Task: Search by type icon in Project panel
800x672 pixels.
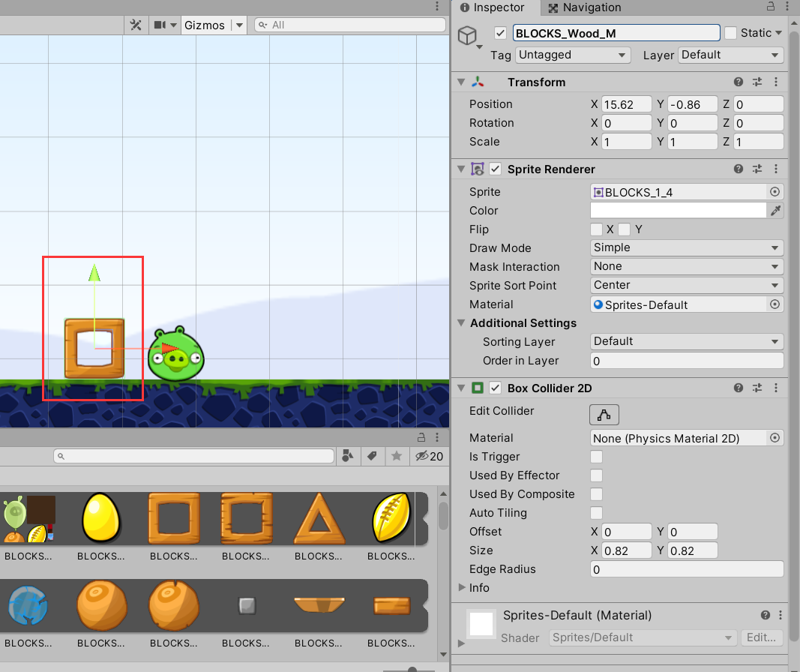Action: click(347, 456)
